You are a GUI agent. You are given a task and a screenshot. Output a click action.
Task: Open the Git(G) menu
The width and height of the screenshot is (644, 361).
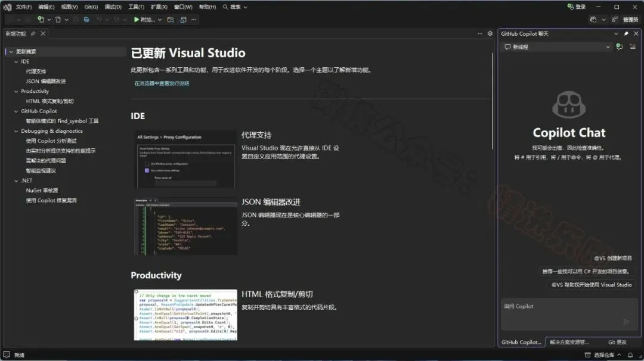pyautogui.click(x=91, y=7)
